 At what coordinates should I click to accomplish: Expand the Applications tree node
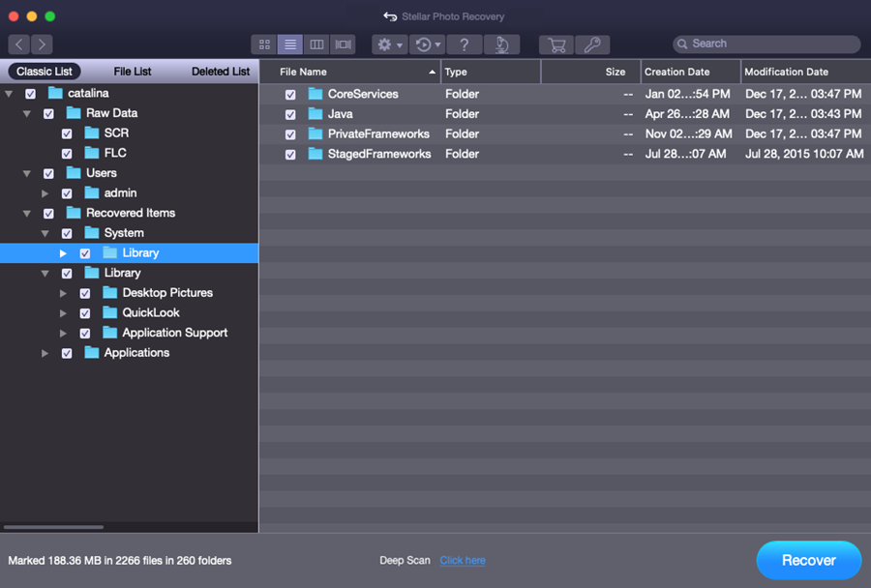[x=45, y=354]
